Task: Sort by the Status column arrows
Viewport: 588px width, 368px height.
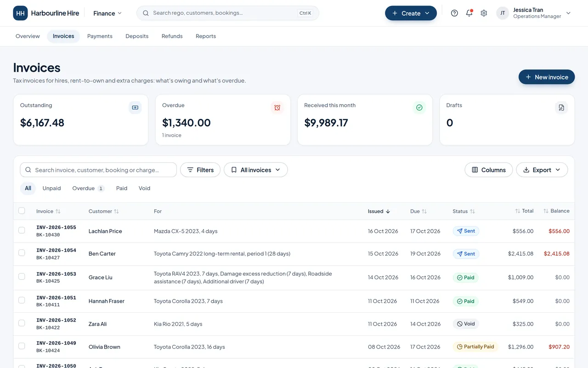Action: (472, 212)
